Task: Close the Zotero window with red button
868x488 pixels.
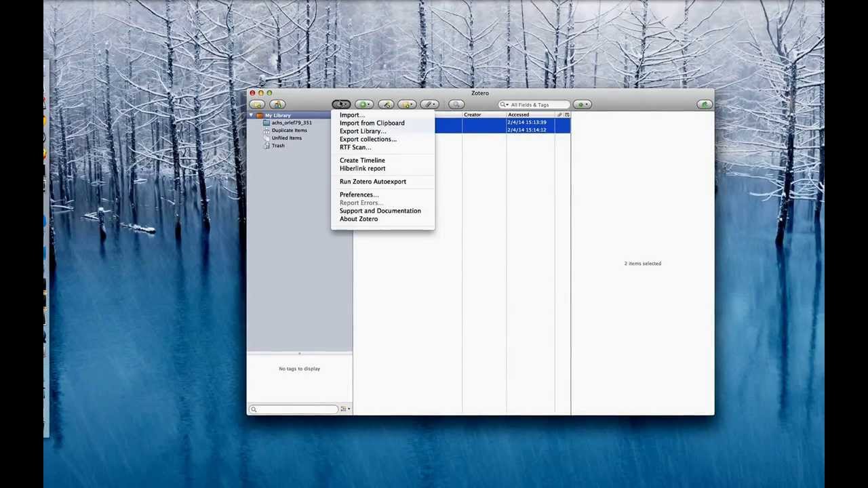Action: pyautogui.click(x=252, y=93)
